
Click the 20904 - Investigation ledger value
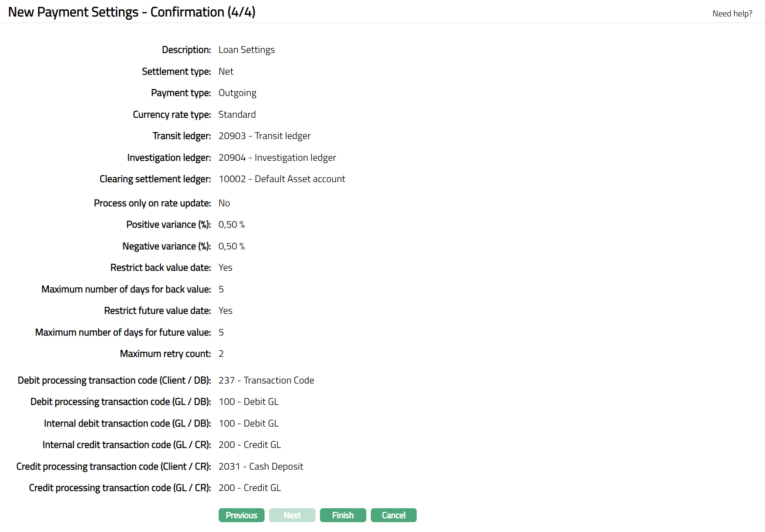[277, 158]
